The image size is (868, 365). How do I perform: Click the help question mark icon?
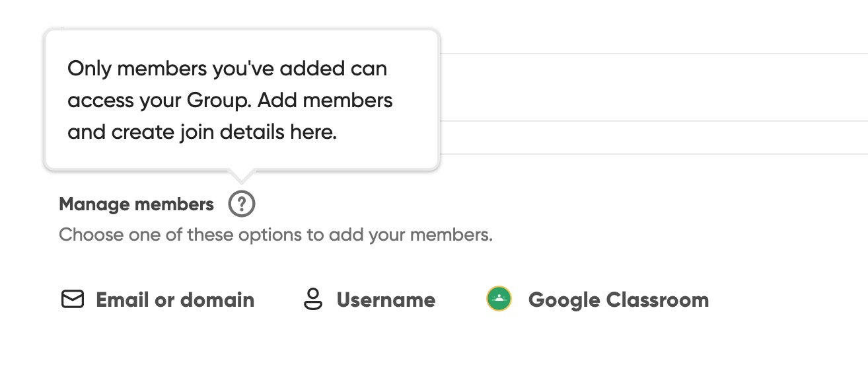coord(242,204)
